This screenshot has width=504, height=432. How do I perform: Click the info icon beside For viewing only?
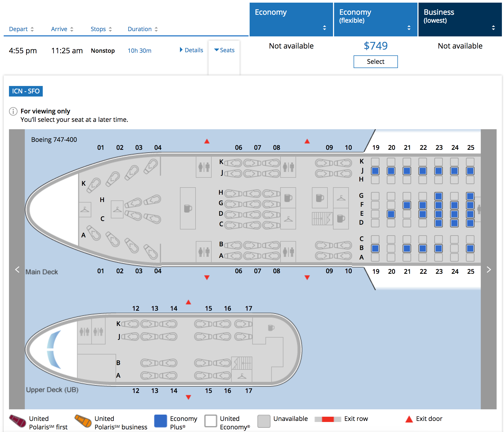coord(13,111)
